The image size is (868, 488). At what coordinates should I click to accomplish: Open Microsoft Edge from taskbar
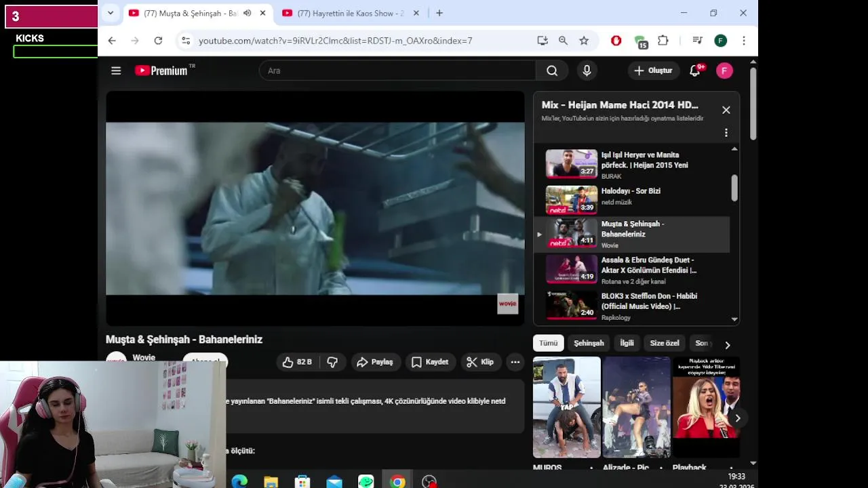click(239, 482)
